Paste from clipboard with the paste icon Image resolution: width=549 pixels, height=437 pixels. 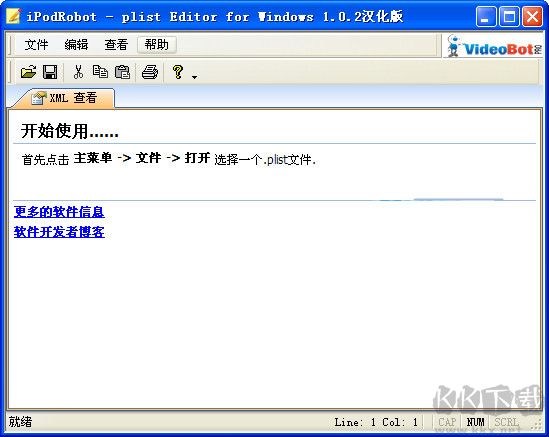(122, 72)
